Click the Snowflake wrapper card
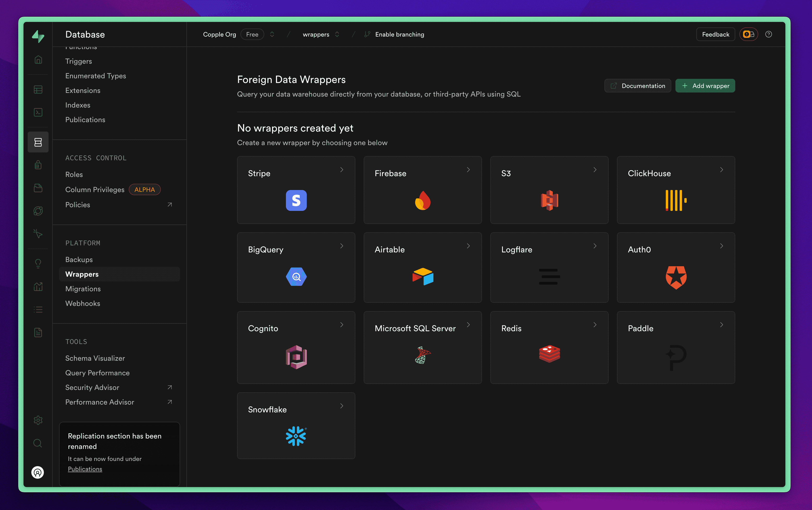812x510 pixels. 296,425
